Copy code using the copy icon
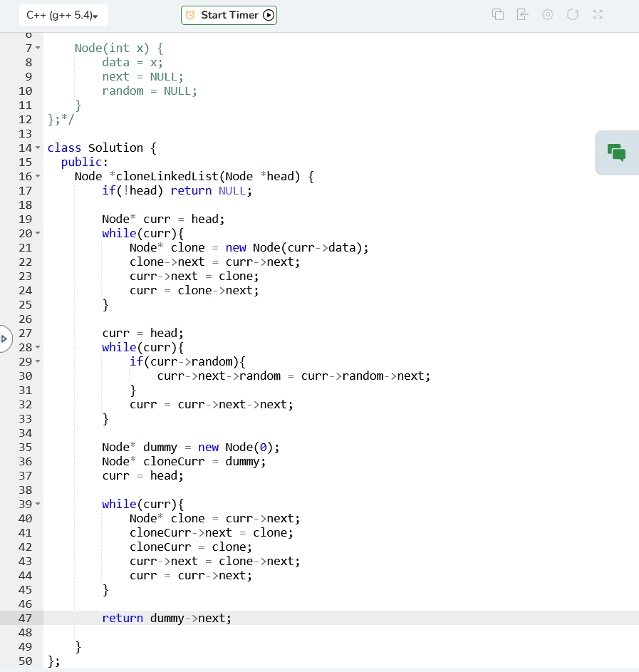This screenshot has width=639, height=672. (498, 14)
